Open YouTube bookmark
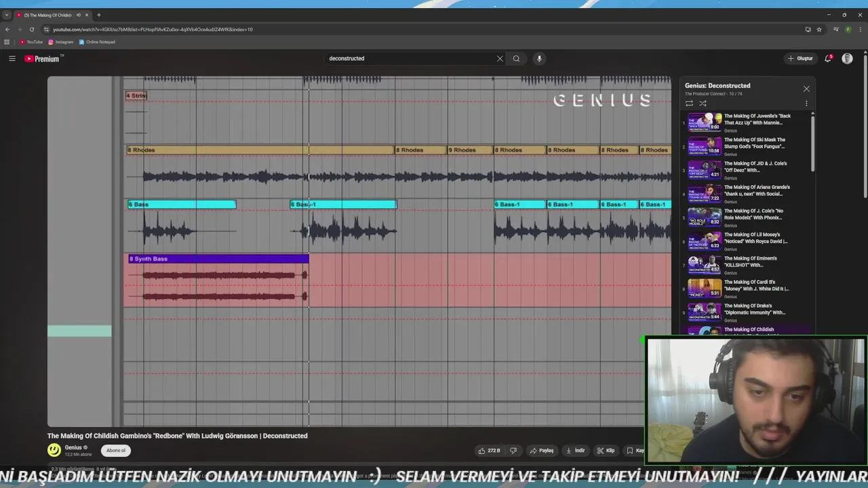This screenshot has height=488, width=868. (x=31, y=42)
